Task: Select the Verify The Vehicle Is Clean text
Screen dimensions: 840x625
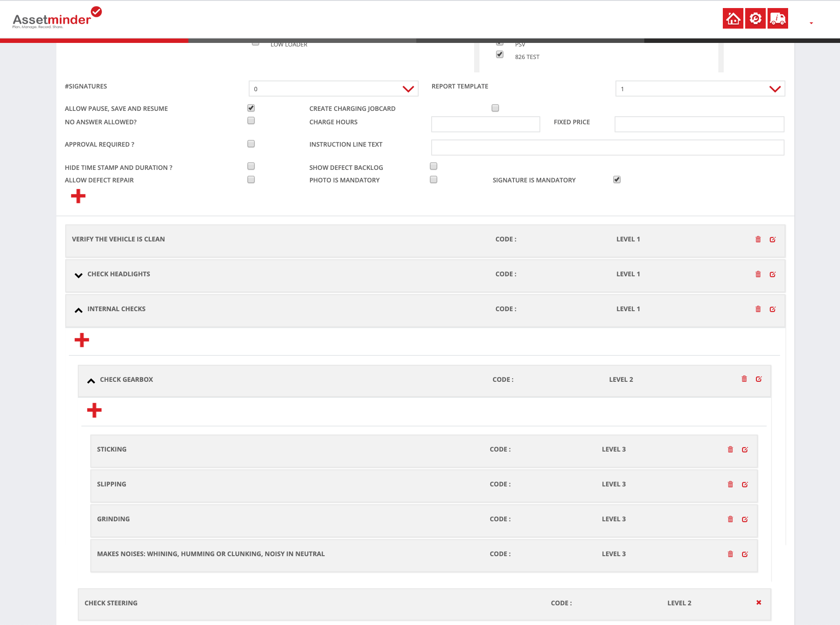Action: click(x=118, y=239)
